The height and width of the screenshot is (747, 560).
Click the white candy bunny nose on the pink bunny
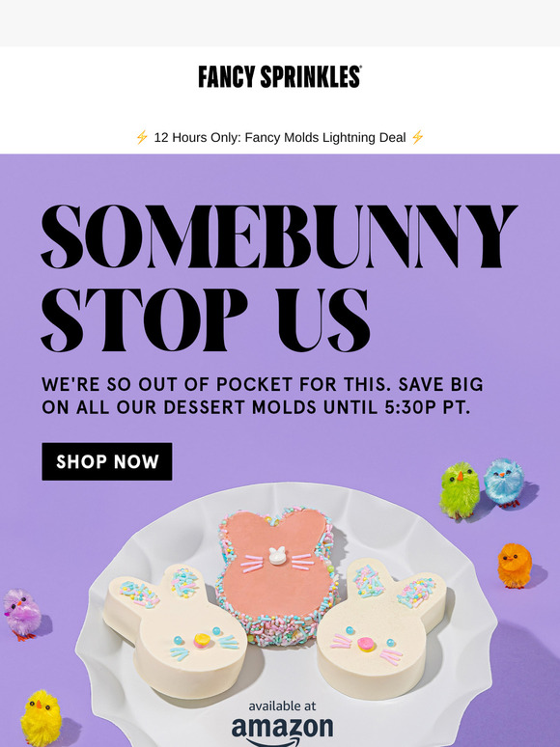[277, 556]
